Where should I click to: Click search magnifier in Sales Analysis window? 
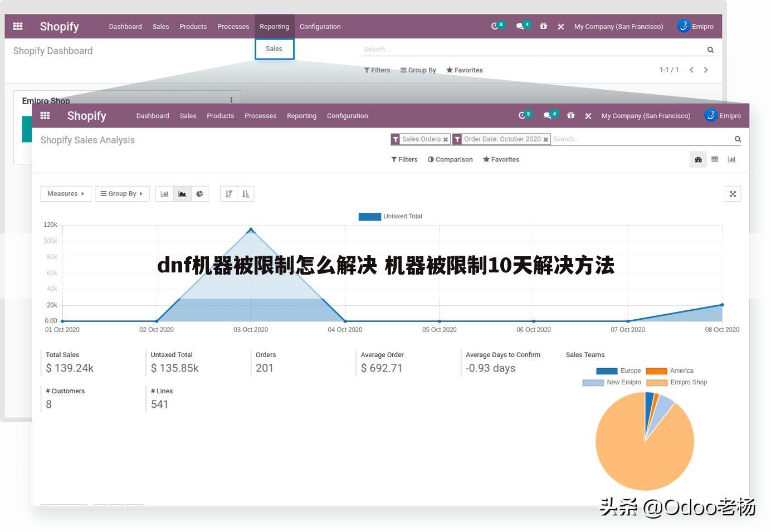(x=738, y=139)
